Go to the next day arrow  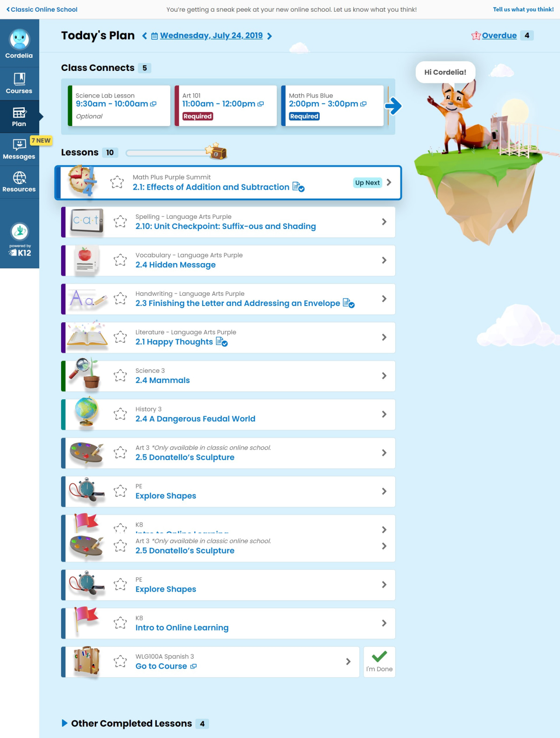[269, 36]
